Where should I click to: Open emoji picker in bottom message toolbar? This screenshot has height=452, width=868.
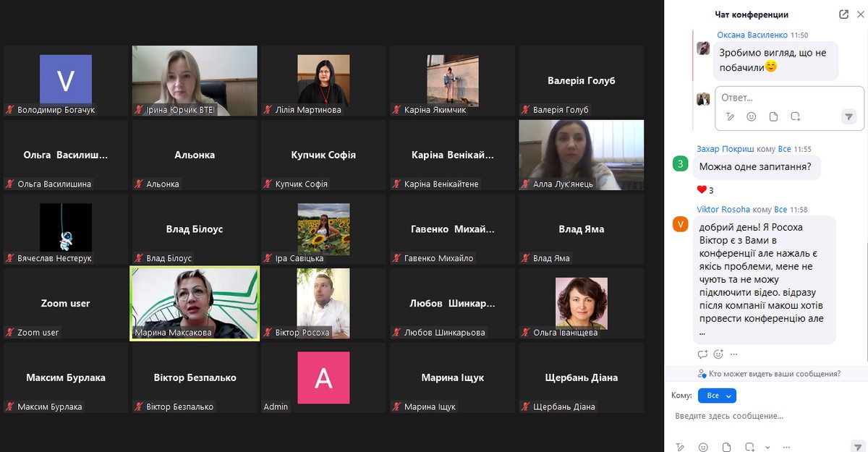(x=703, y=447)
